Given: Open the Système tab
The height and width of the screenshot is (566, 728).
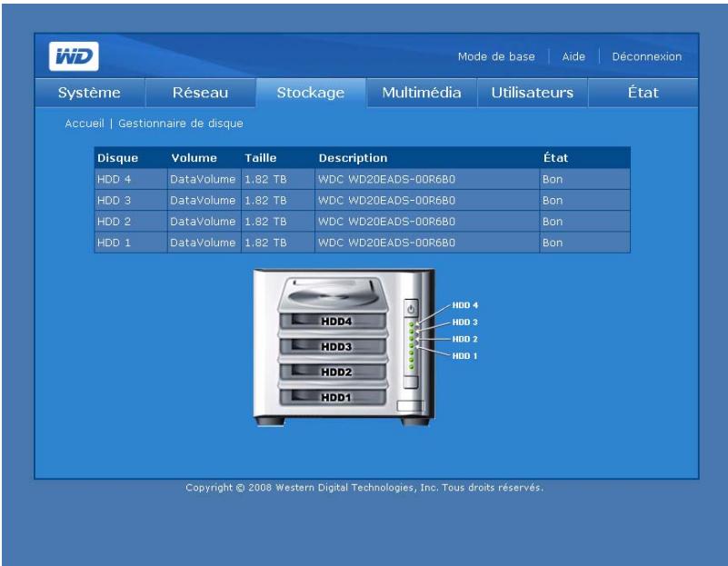Looking at the screenshot, I should (90, 93).
